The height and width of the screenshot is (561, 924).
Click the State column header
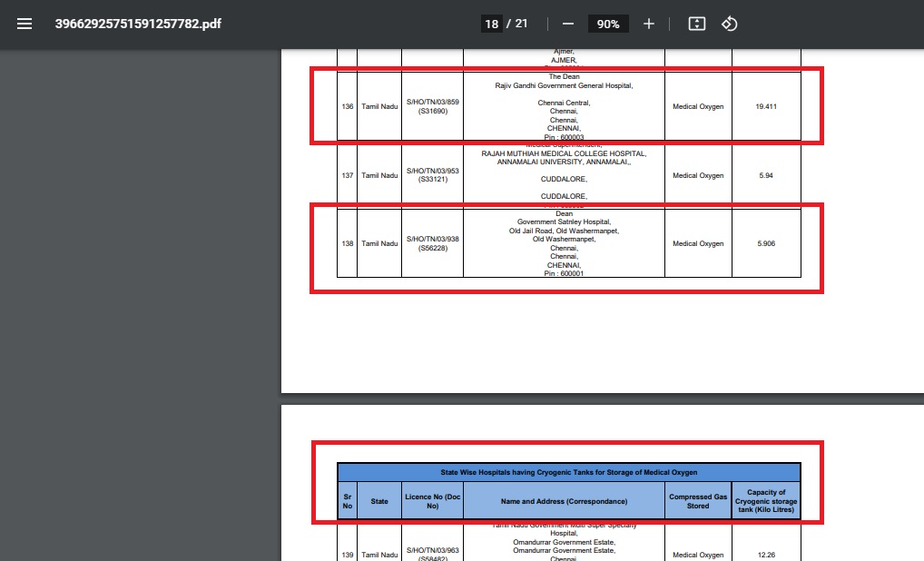[x=379, y=501]
